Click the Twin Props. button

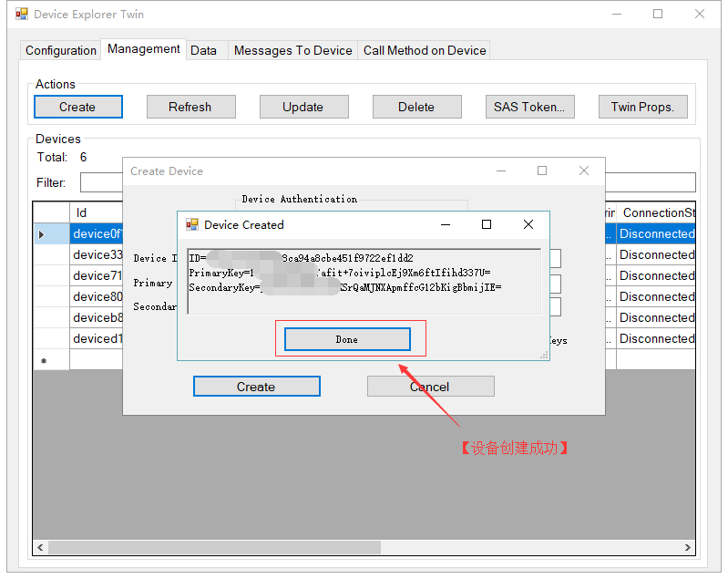pyautogui.click(x=642, y=107)
